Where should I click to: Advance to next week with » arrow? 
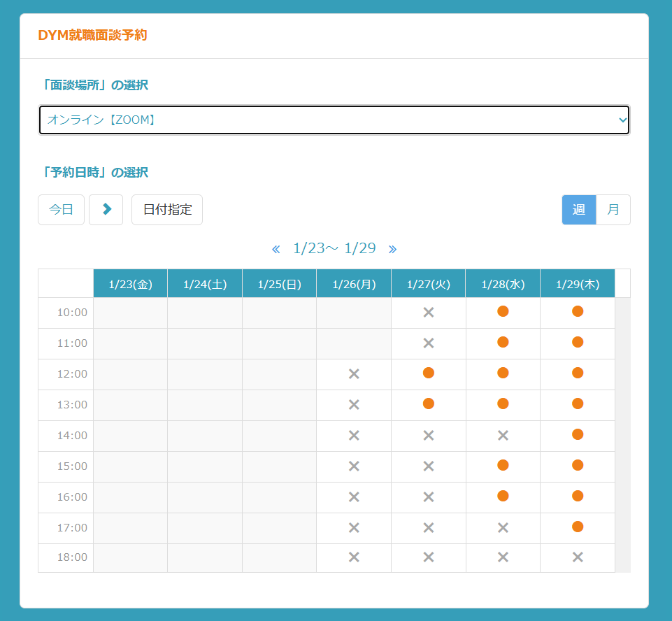pyautogui.click(x=392, y=249)
